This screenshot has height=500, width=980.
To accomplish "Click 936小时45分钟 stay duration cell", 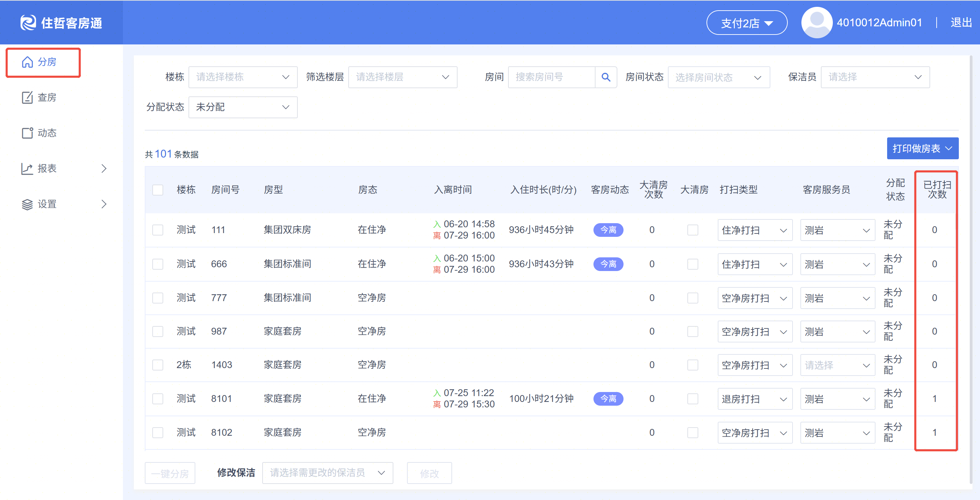I will (x=541, y=230).
